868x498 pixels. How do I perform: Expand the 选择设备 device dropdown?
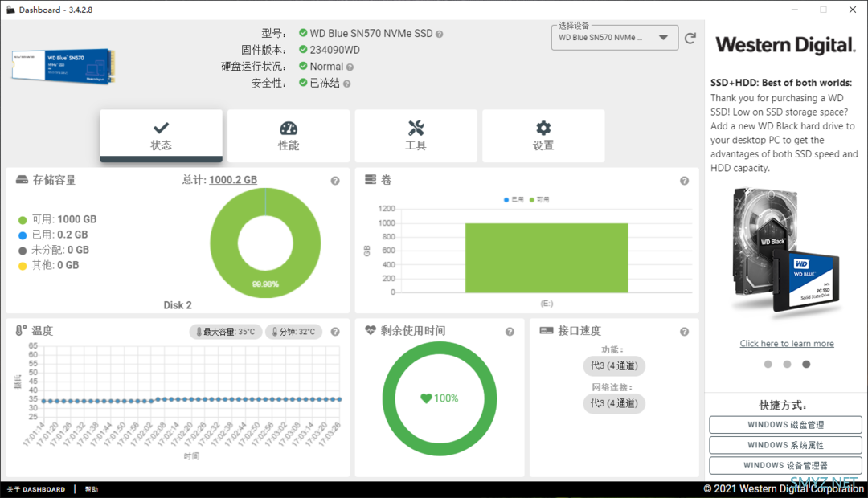pos(615,38)
